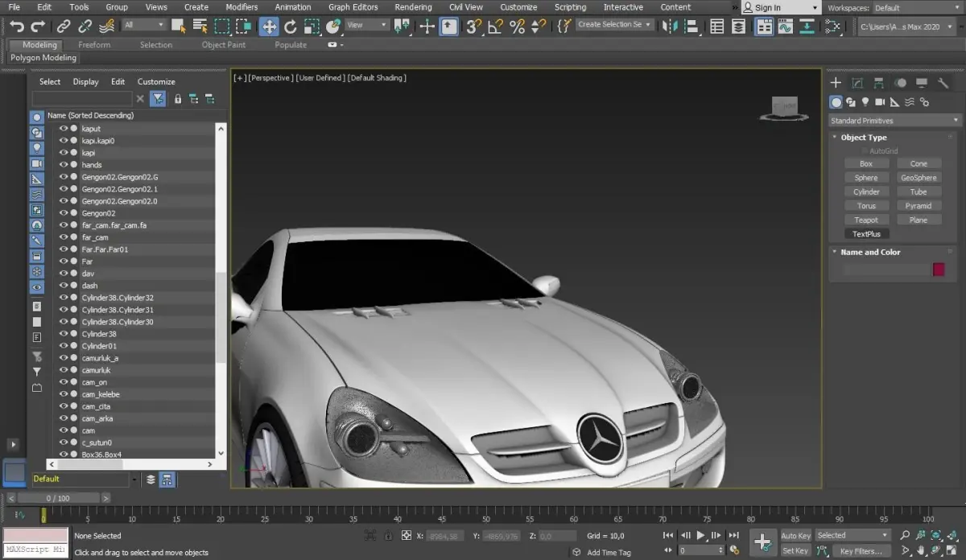Open the Rendering menu
966x560 pixels.
[413, 7]
